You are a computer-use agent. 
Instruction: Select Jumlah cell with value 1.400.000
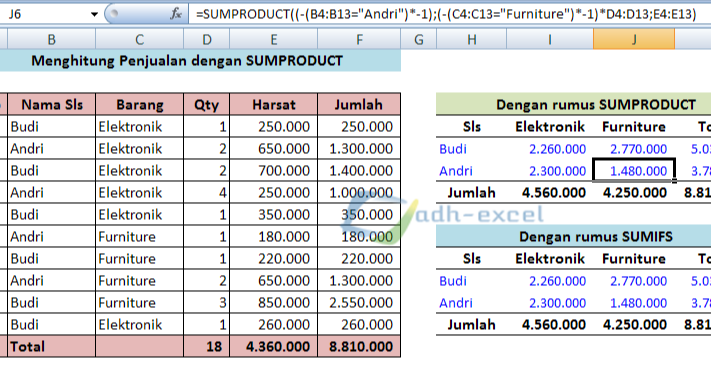coord(359,170)
